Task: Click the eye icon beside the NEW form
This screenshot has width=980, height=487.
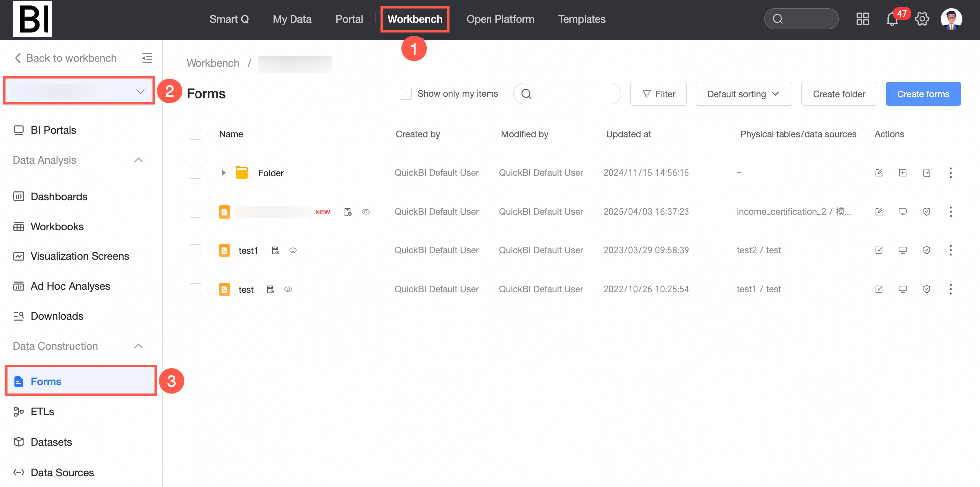Action: coord(366,212)
